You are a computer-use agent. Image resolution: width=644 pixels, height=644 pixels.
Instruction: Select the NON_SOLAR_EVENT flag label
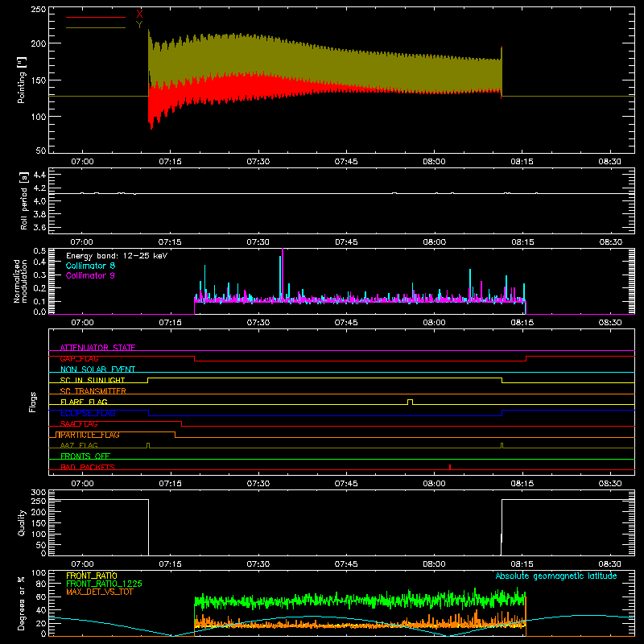pyautogui.click(x=97, y=369)
